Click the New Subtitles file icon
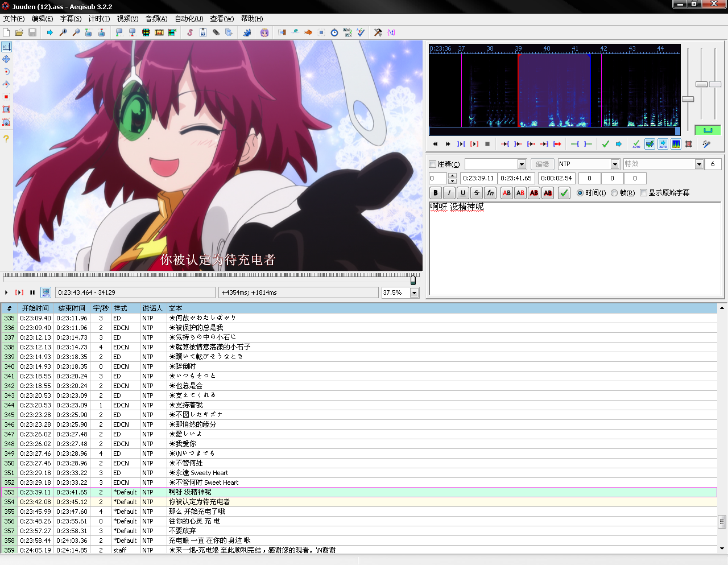The image size is (728, 565). (x=6, y=32)
